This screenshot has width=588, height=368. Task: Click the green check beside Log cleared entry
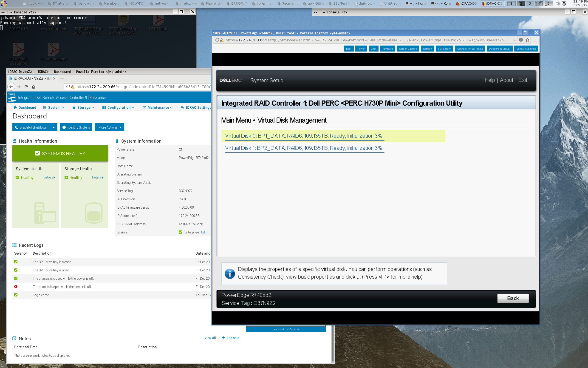click(x=16, y=295)
